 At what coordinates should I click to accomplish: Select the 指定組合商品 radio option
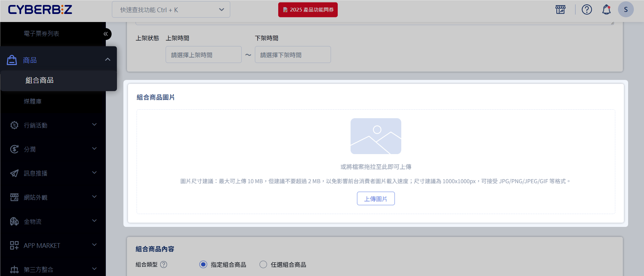pyautogui.click(x=203, y=264)
